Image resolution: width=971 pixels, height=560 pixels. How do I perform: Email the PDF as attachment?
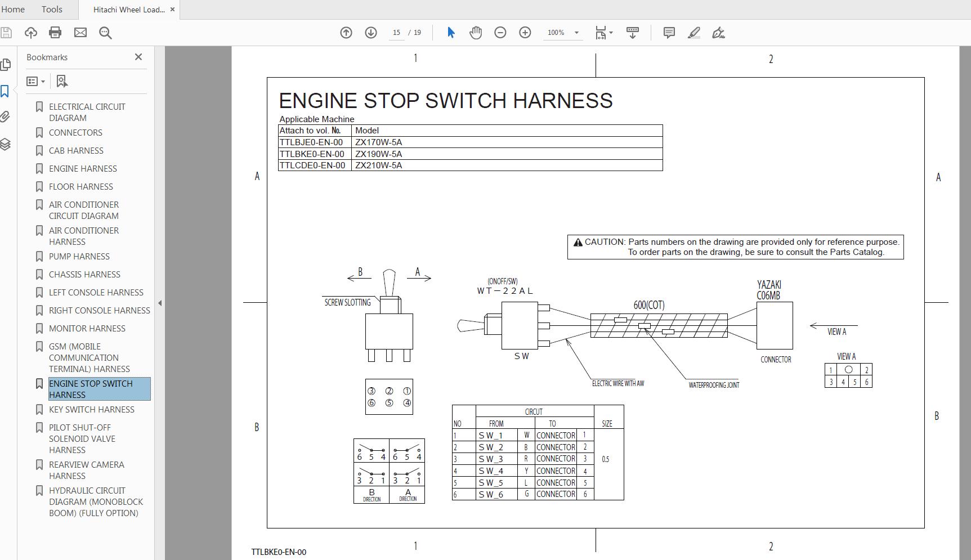pos(80,33)
